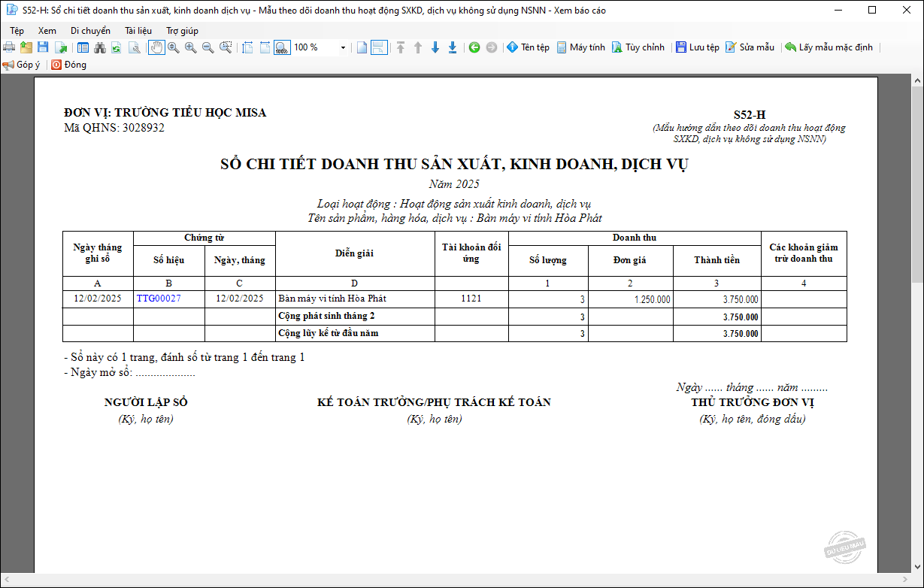Click the Zoom out icon
This screenshot has width=924, height=588.
click(208, 47)
